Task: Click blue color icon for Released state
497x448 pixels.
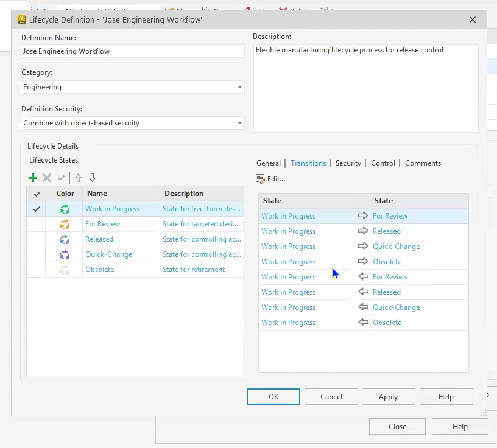Action: click(65, 239)
